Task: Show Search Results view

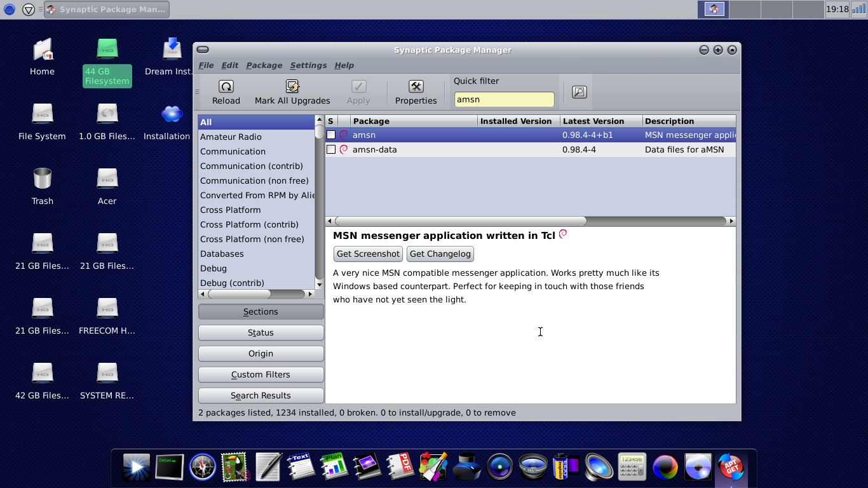Action: (261, 395)
